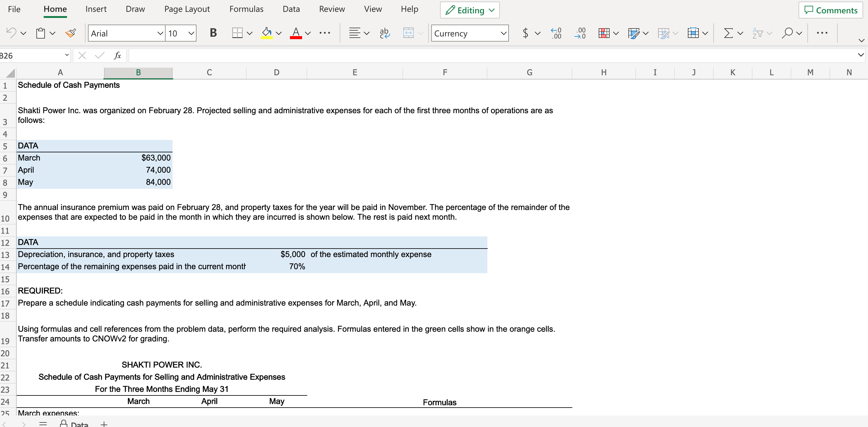
Task: Open the Conditional Formatting icon
Action: (604, 33)
